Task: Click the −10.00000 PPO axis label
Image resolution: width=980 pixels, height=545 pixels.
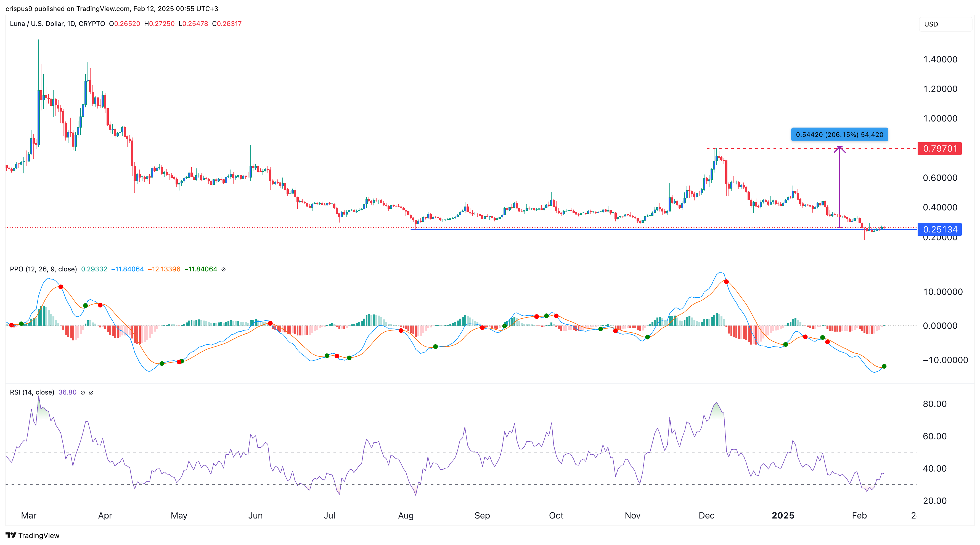Action: click(945, 360)
